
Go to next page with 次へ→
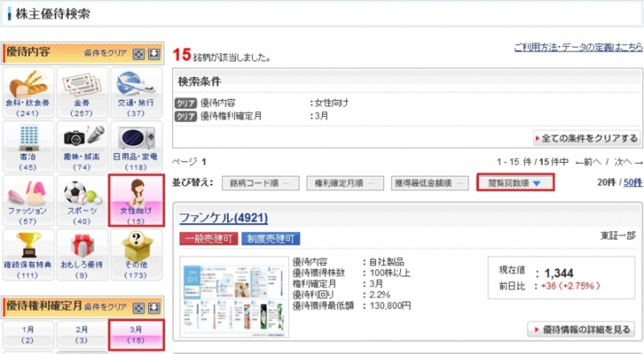[628, 162]
